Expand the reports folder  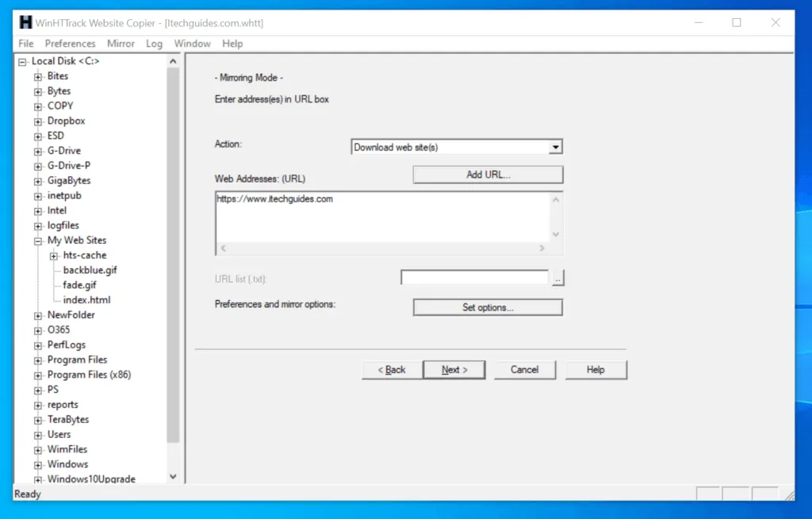38,406
